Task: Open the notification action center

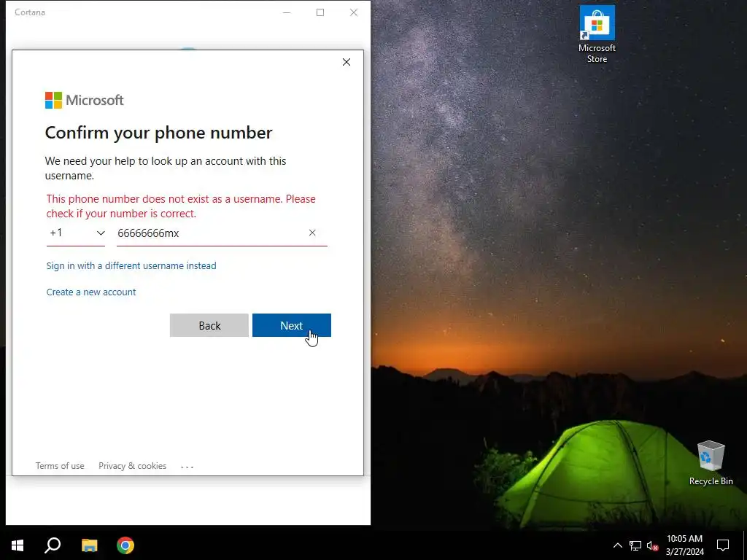Action: [x=723, y=545]
